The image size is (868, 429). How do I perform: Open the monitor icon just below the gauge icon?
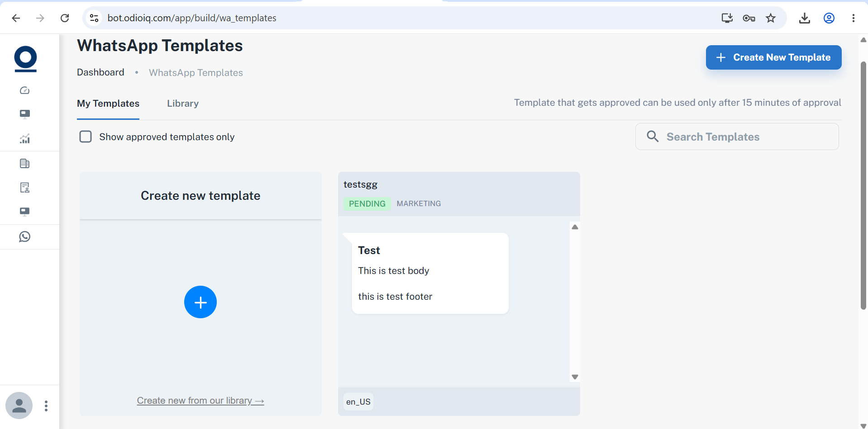25,114
